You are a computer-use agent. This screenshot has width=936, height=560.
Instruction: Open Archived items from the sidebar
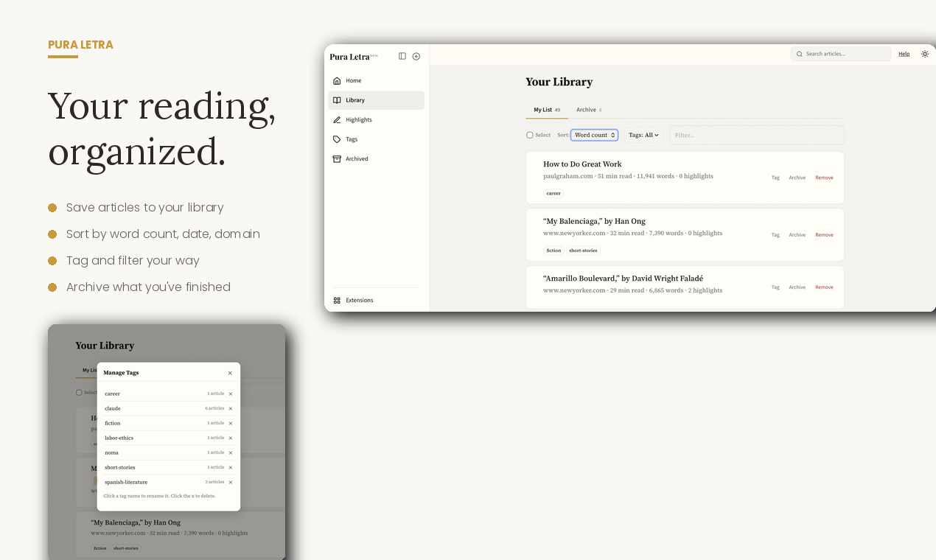point(357,158)
